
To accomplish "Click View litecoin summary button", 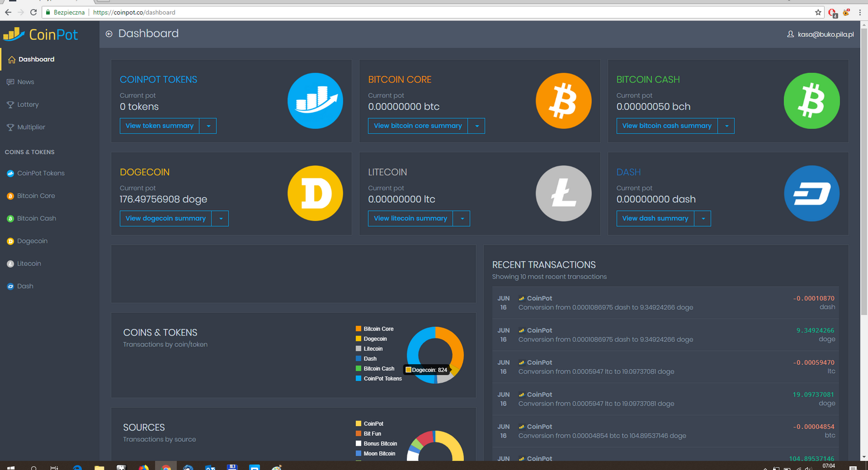I will click(x=411, y=218).
